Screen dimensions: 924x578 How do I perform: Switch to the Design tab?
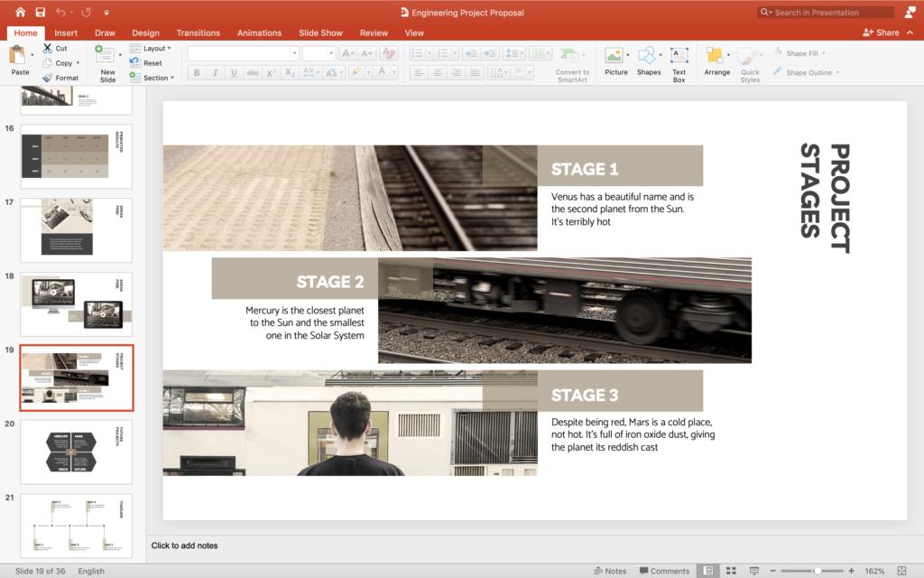pyautogui.click(x=145, y=33)
